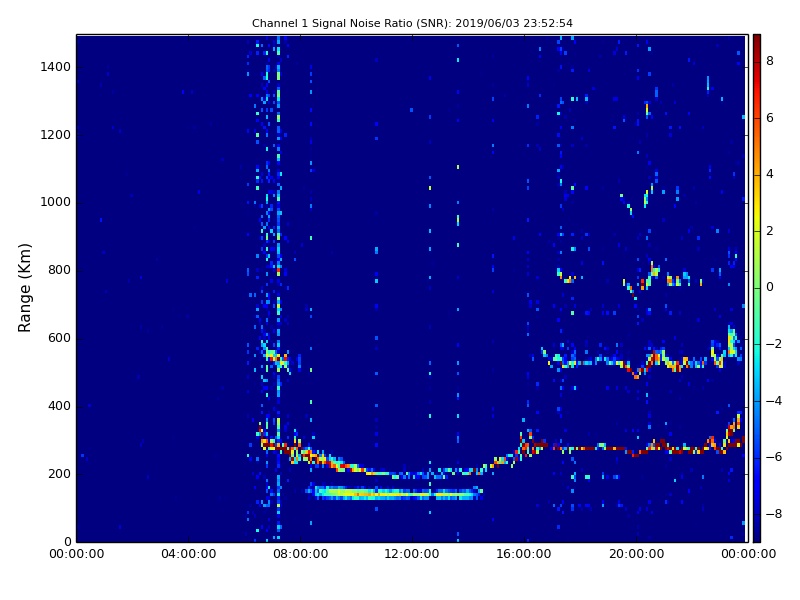
Task: Click the 20:00:00 time axis label
Action: [x=636, y=554]
